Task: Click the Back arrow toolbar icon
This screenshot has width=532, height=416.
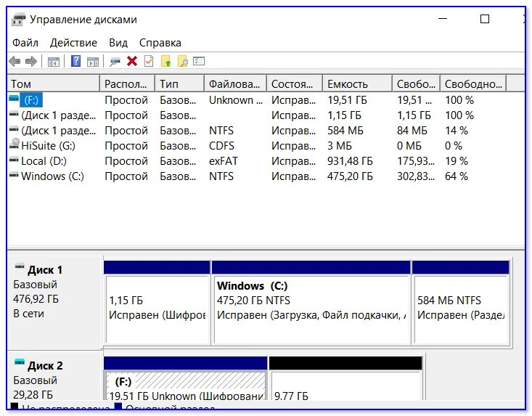Action: [15, 62]
